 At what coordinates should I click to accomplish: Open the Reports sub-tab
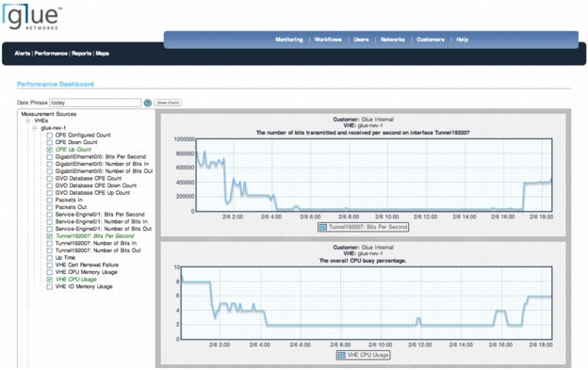(x=81, y=53)
